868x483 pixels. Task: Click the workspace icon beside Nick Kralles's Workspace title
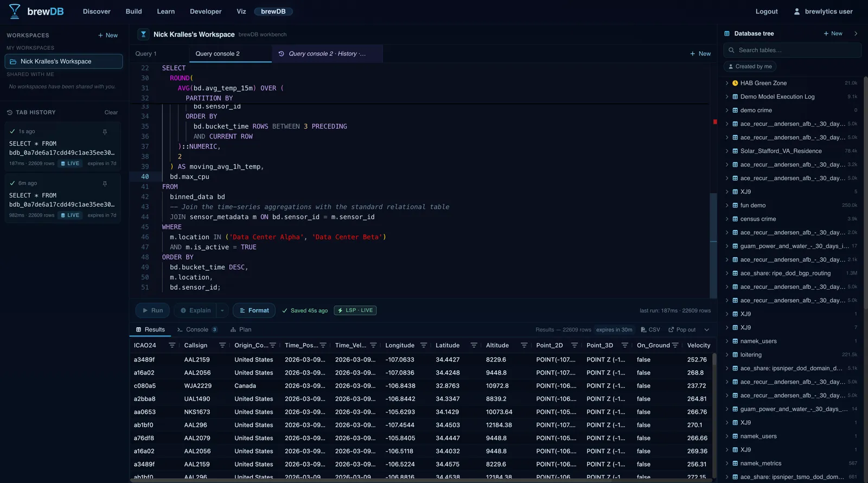tap(143, 34)
